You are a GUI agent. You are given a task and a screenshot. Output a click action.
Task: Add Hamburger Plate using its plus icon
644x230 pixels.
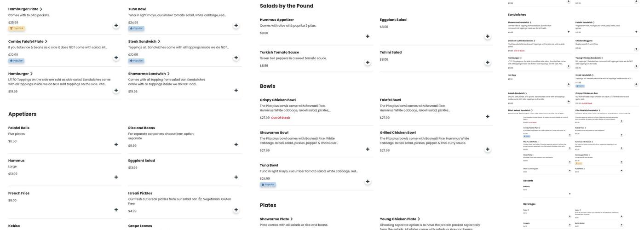(116, 25)
